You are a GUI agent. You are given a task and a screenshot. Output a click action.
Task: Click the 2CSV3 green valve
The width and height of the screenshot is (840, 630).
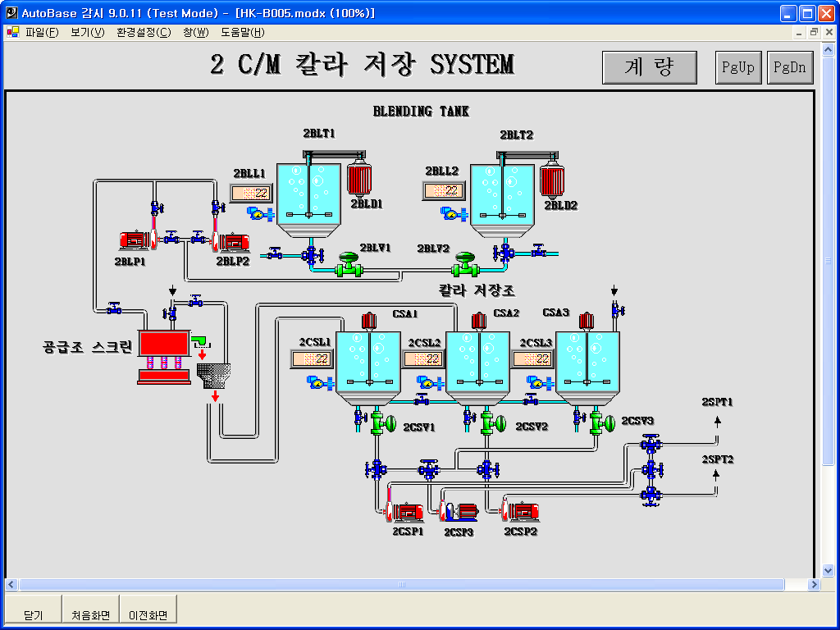click(x=603, y=422)
